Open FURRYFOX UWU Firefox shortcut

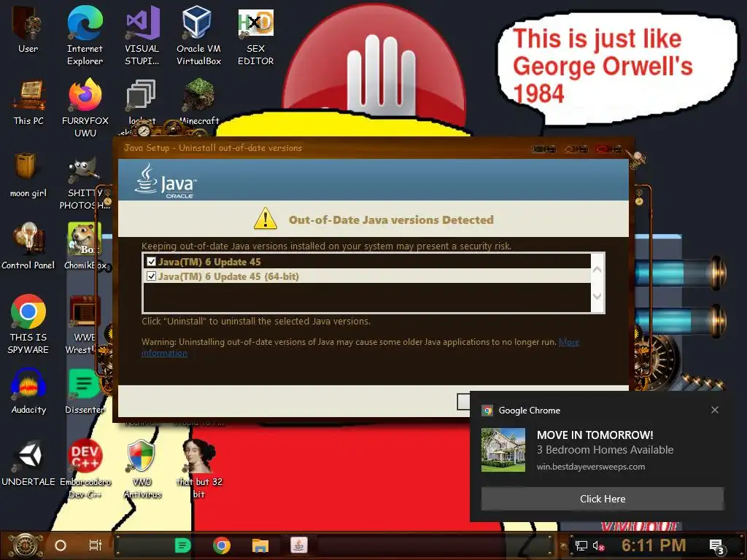tap(85, 107)
